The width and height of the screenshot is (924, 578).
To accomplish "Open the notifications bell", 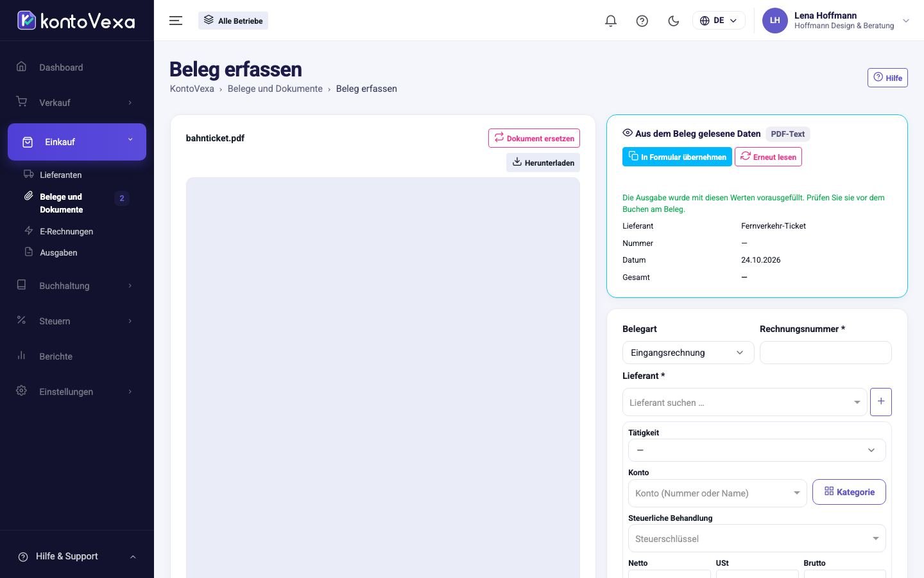I will coord(611,21).
